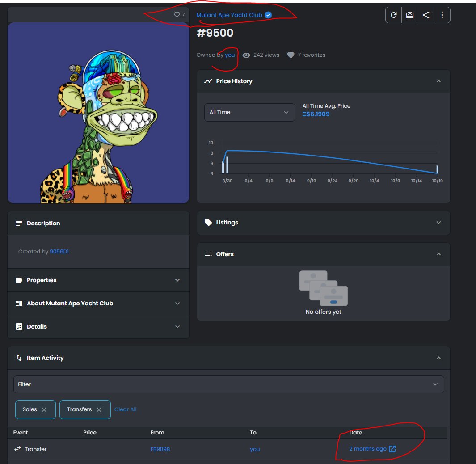Click the average price value 6.1909
The width and height of the screenshot is (476, 464).
316,114
